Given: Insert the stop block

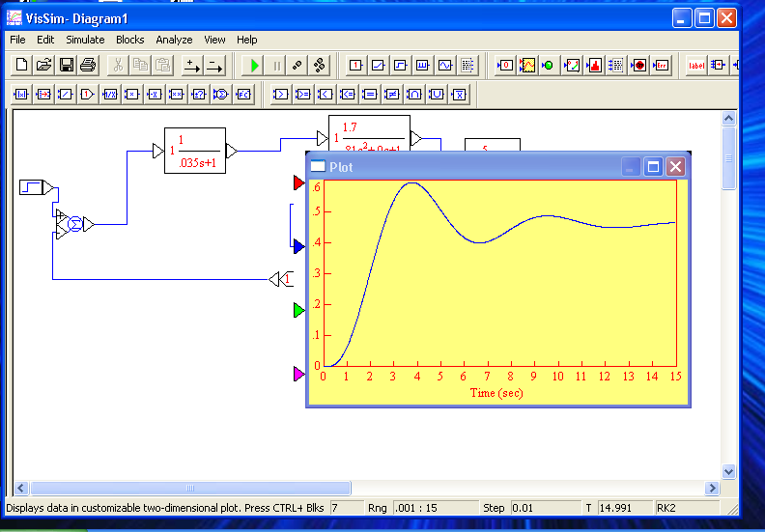Looking at the screenshot, I should tap(639, 66).
